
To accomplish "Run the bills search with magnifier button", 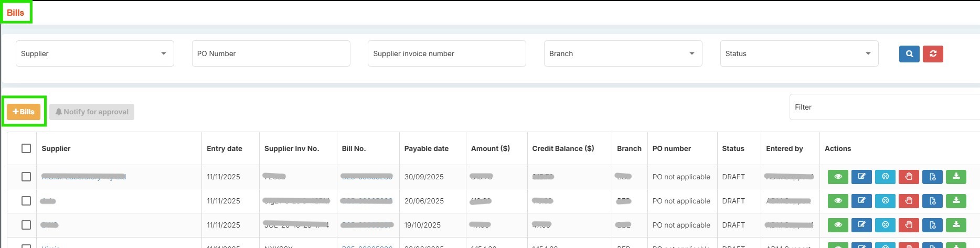I will (909, 54).
